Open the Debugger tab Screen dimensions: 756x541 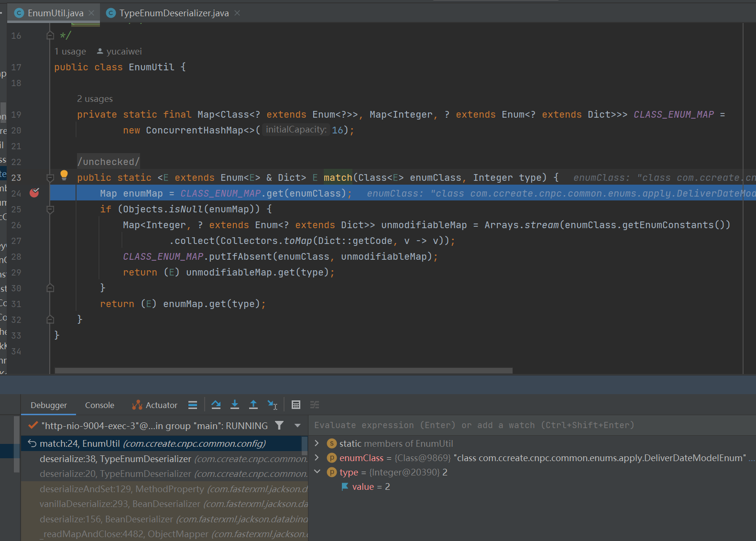coord(49,405)
